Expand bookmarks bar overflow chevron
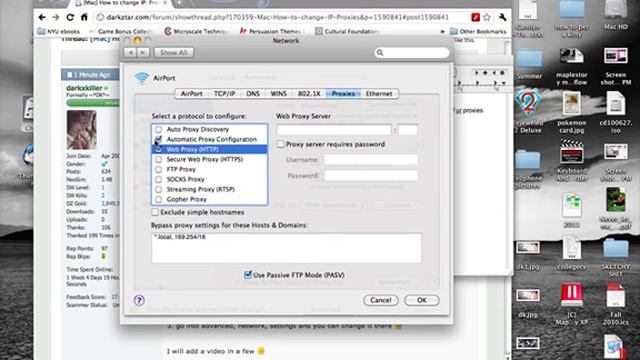Viewport: 640px width, 360px height. (x=442, y=31)
